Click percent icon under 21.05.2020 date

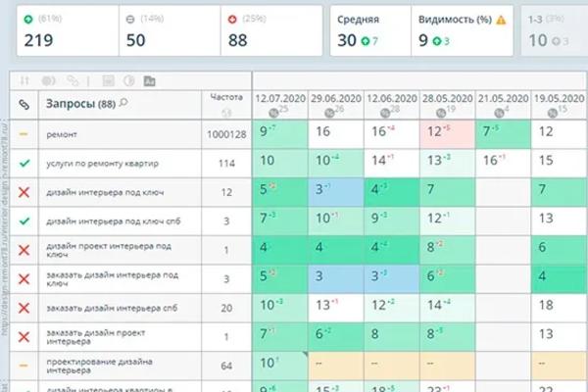click(499, 113)
